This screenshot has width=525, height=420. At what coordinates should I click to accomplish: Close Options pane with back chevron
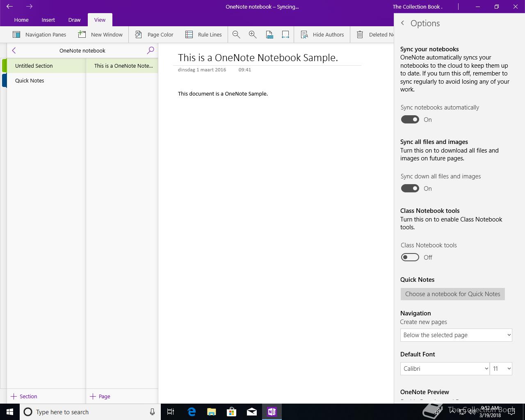[x=403, y=23]
